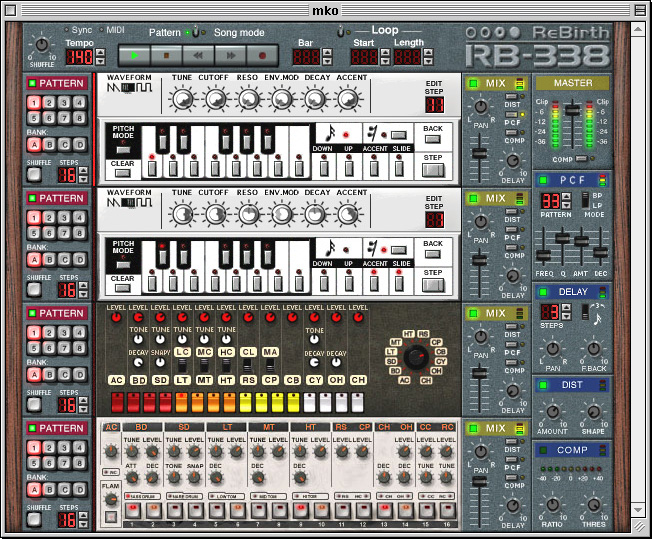Click the CH label on 808 instrument dial
The height and width of the screenshot is (539, 652).
point(425,380)
